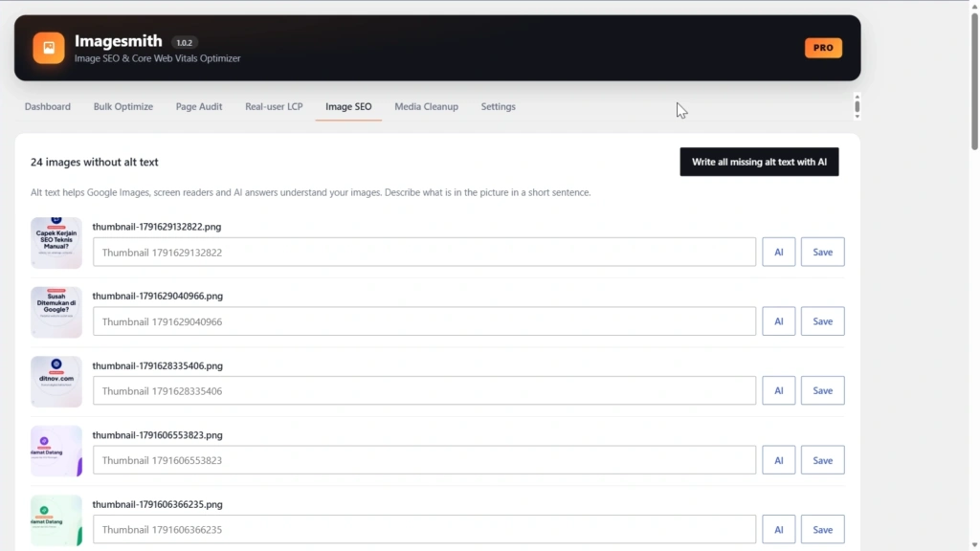Focus alt text field for Thumbnail 1791606366235
This screenshot has height=551, width=980.
(x=424, y=529)
